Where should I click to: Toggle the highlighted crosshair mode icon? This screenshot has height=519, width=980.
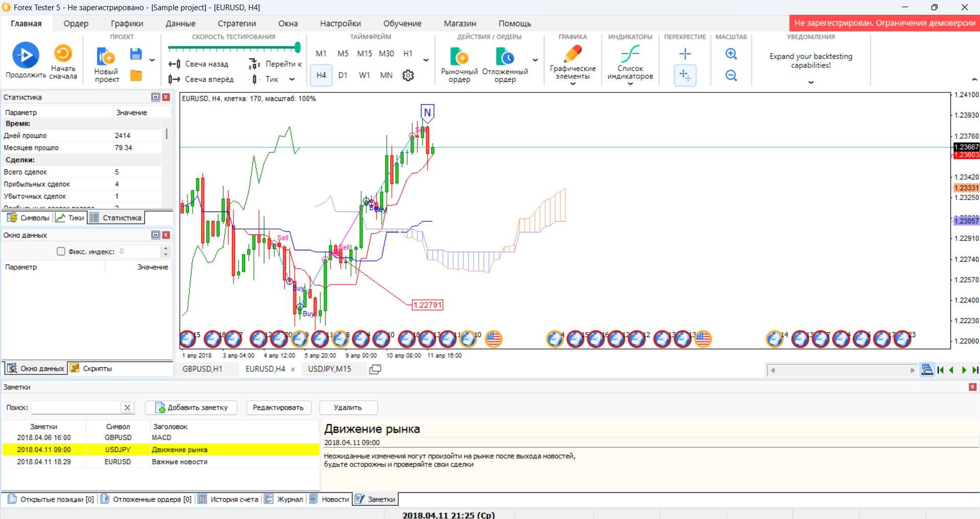(x=685, y=76)
